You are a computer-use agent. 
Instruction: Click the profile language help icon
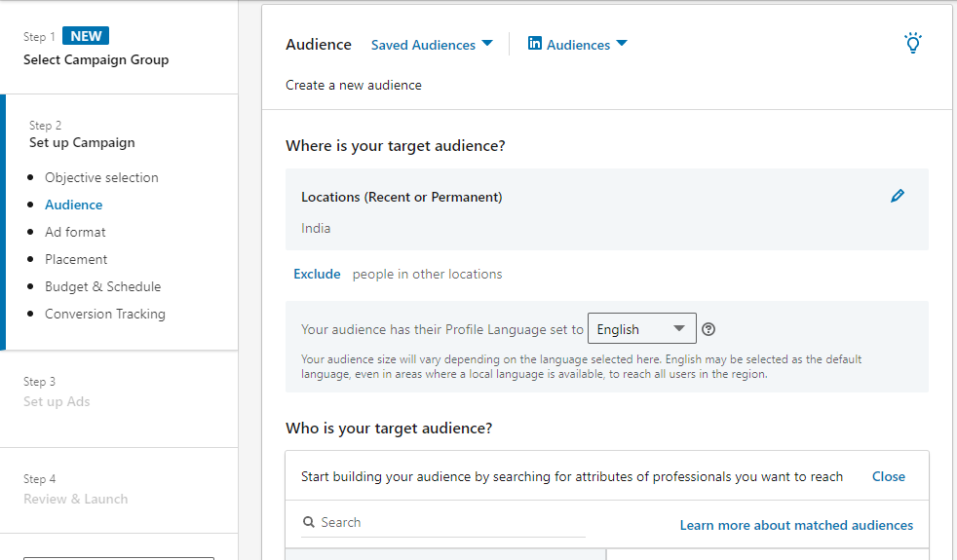[708, 329]
